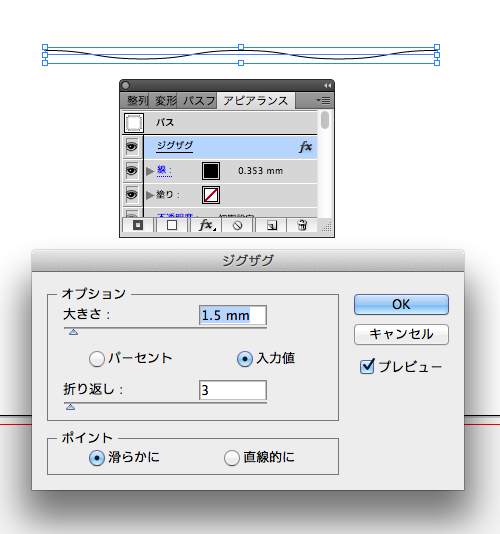Click the Add New Fill icon

(172, 225)
